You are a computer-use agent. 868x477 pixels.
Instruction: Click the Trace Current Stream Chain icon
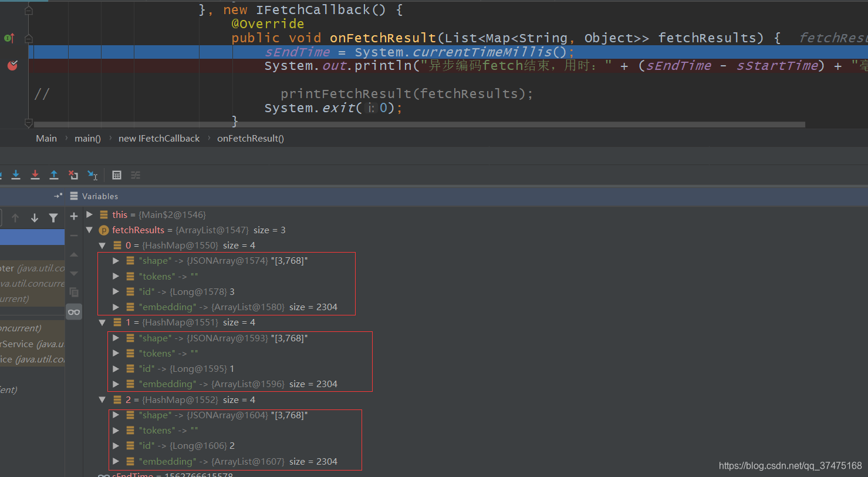pyautogui.click(x=136, y=174)
